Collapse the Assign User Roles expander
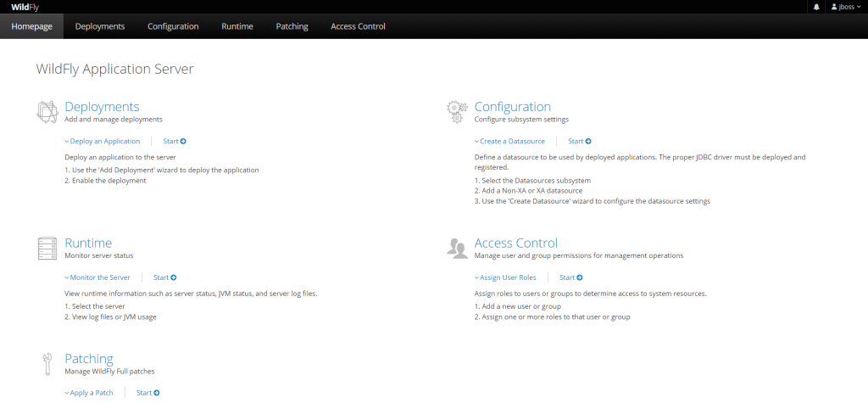 coord(505,277)
